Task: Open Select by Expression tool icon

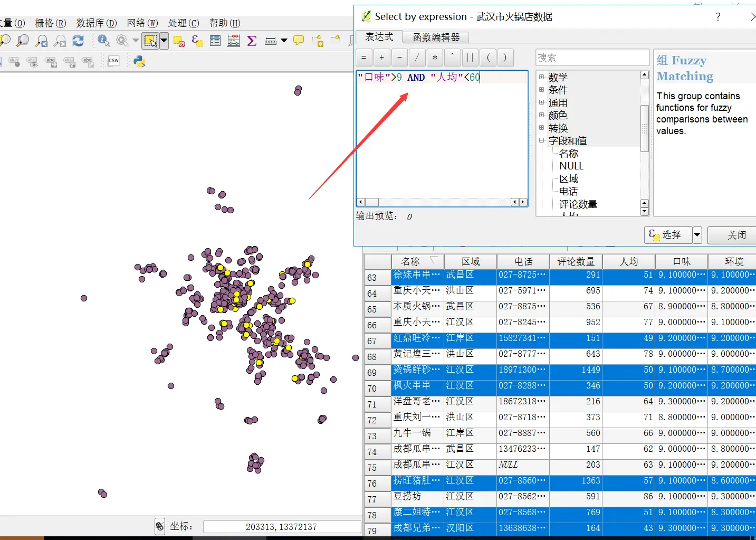Action: click(197, 41)
